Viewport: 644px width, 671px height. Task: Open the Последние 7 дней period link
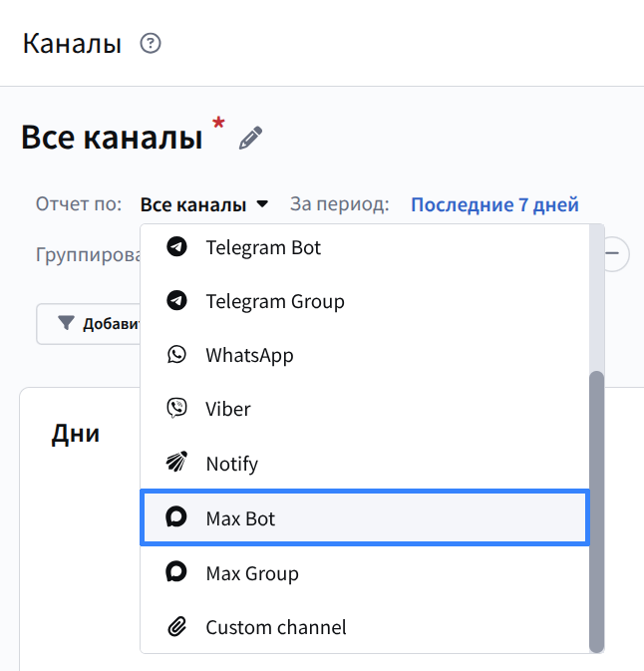point(494,205)
